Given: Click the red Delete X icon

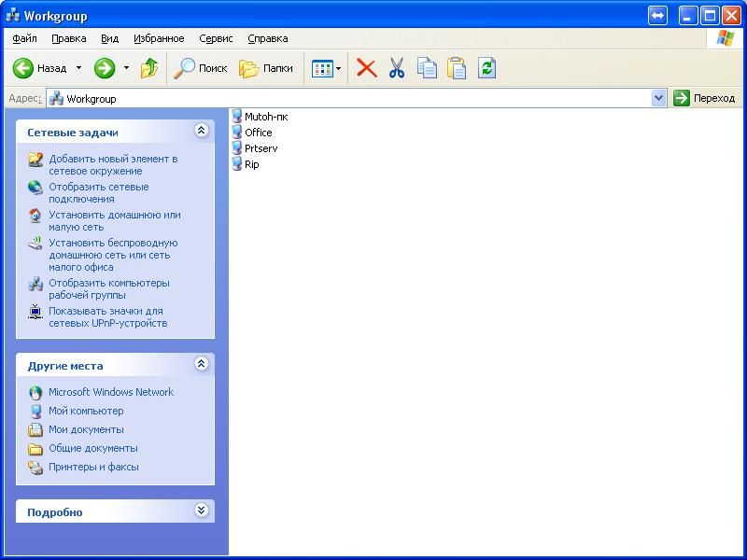Looking at the screenshot, I should 367,68.
